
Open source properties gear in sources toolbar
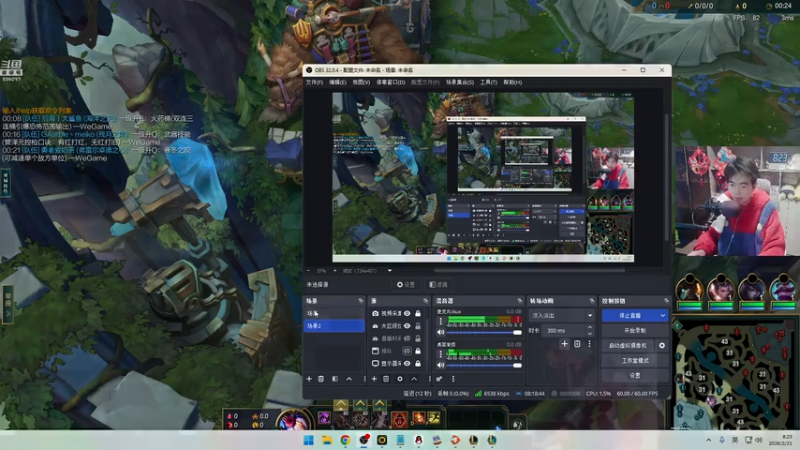point(400,379)
